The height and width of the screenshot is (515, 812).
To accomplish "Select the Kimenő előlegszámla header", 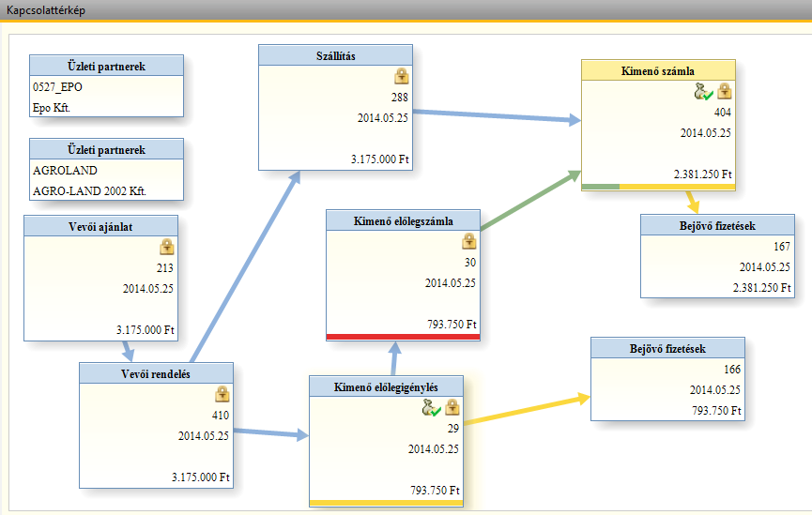I will point(404,220).
